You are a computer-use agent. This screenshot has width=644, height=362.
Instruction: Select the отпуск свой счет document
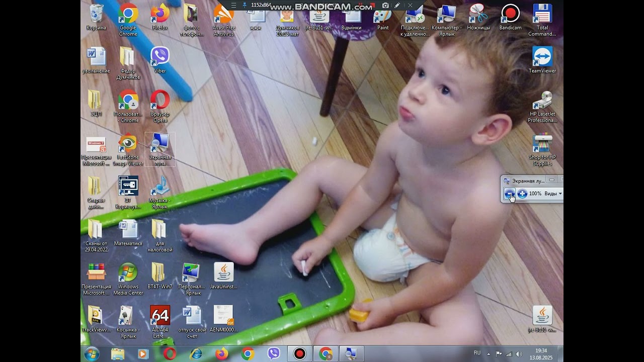point(192,322)
